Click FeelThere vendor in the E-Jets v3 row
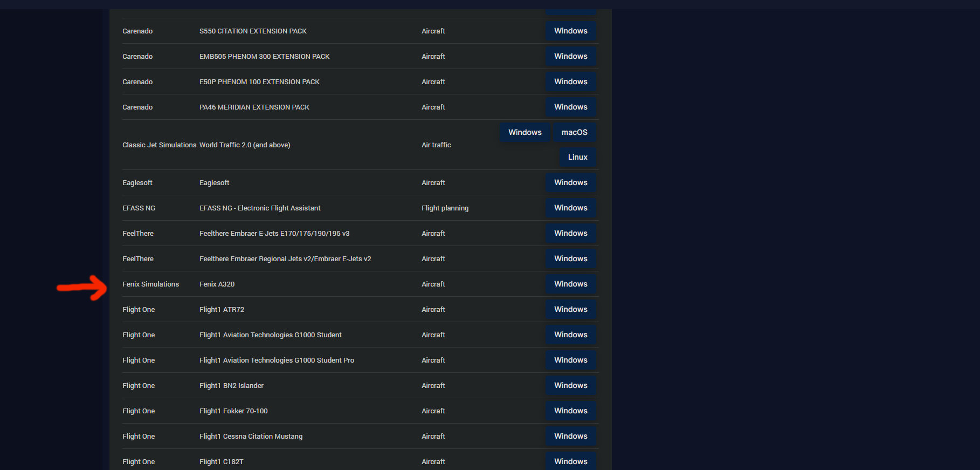Viewport: 980px width, 470px height. (138, 234)
